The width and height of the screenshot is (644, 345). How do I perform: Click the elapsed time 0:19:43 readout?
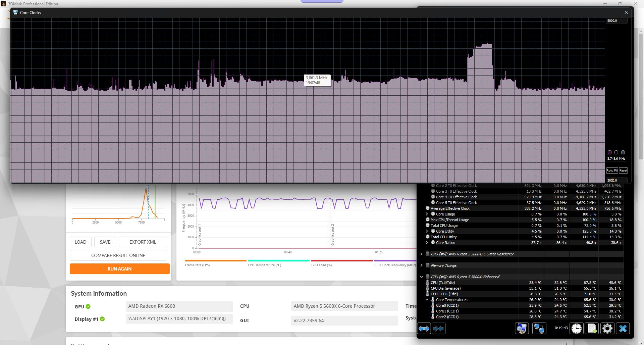pyautogui.click(x=561, y=328)
